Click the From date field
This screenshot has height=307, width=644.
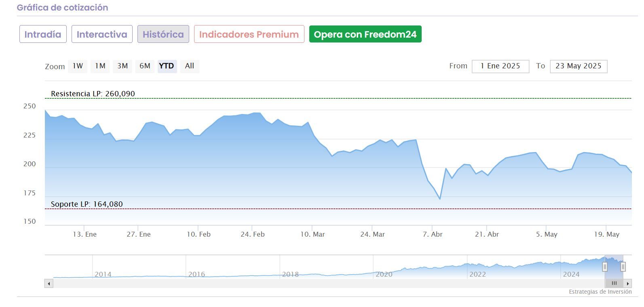[x=500, y=66]
